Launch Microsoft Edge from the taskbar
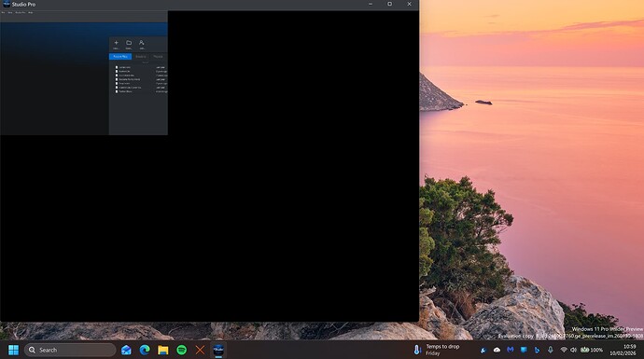This screenshot has width=644, height=359. point(145,350)
